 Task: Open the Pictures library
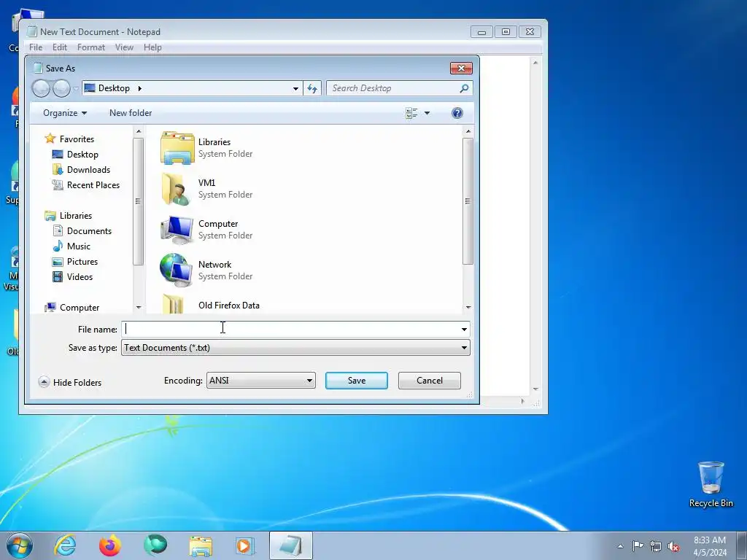coord(82,262)
